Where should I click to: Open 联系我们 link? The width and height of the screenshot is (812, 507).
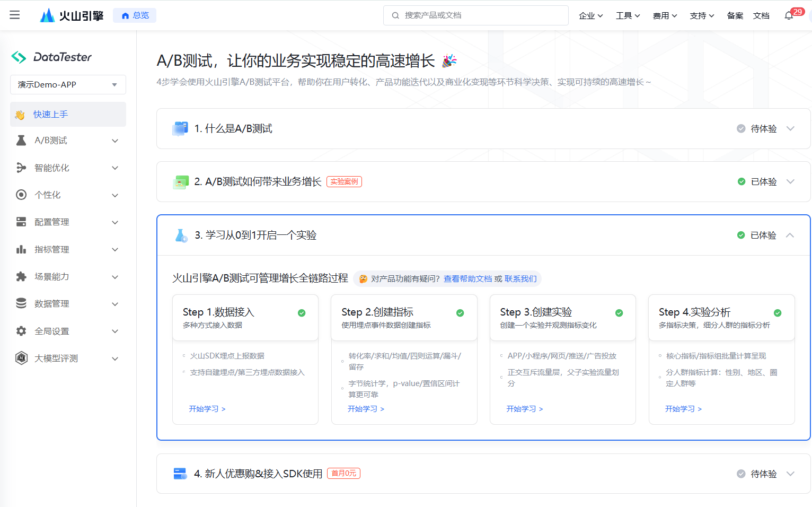click(x=520, y=279)
